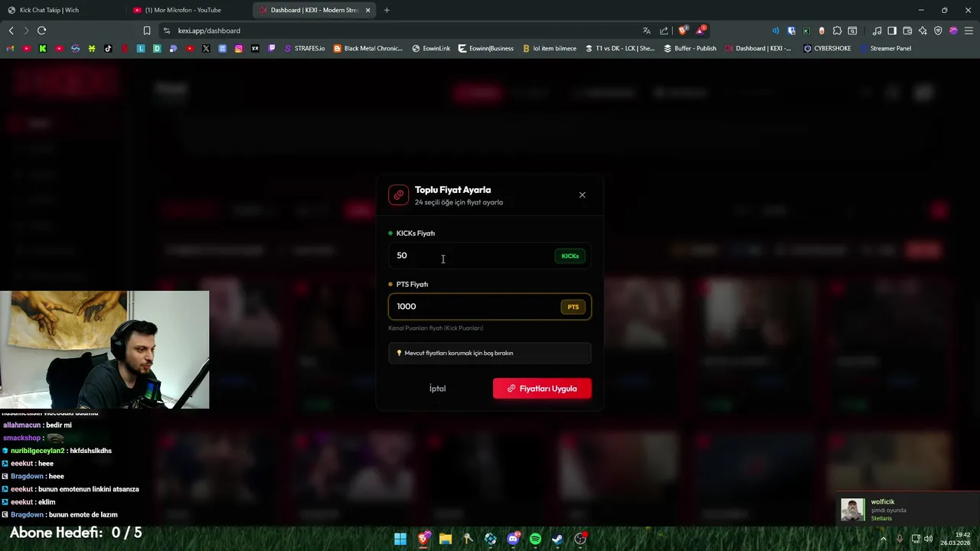This screenshot has width=980, height=551.
Task: Open Discord from the taskbar
Action: (x=513, y=539)
